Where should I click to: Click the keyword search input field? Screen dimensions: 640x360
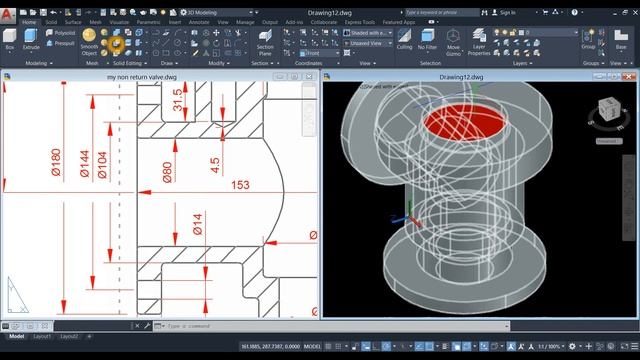click(441, 13)
